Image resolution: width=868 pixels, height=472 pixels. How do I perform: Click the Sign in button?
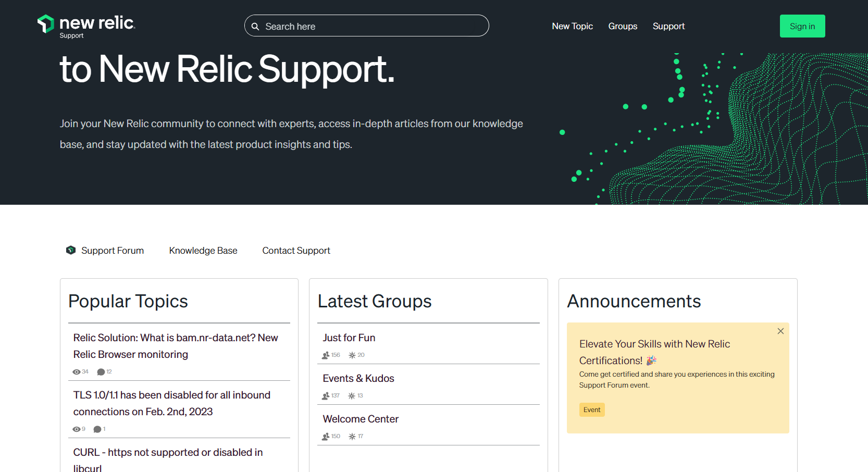(x=802, y=26)
